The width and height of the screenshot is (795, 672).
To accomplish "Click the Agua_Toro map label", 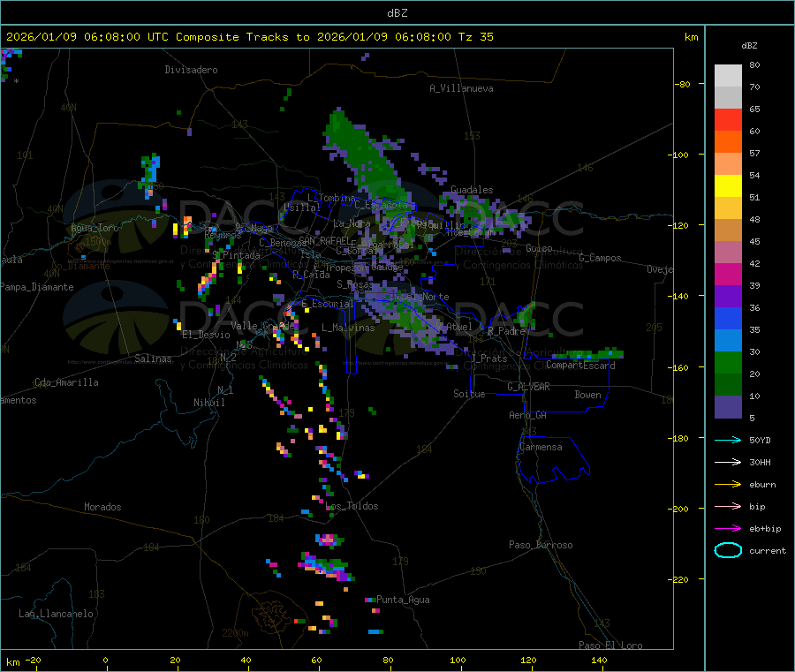I will pos(95,228).
